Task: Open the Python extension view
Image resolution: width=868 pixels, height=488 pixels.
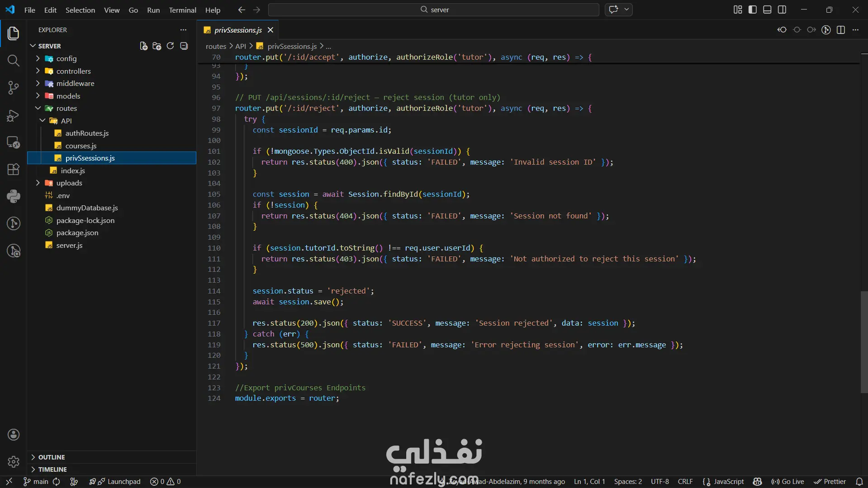Action: [x=14, y=196]
